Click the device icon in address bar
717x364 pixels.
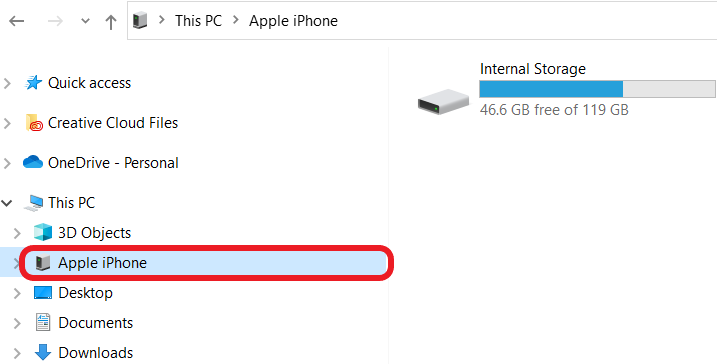(140, 21)
